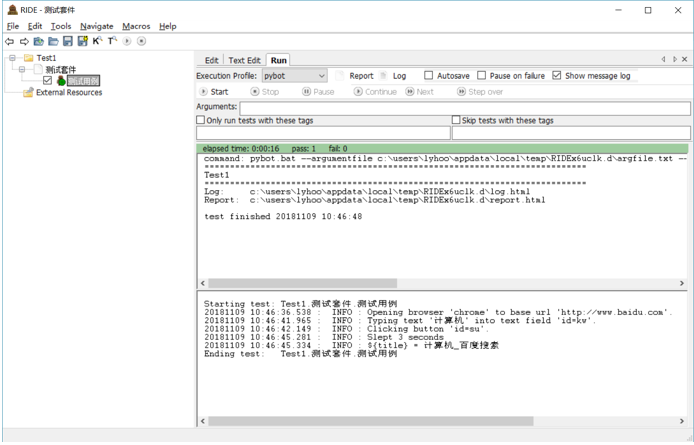Click the Go Forward arrow icon
The width and height of the screenshot is (694, 445).
pyautogui.click(x=24, y=41)
